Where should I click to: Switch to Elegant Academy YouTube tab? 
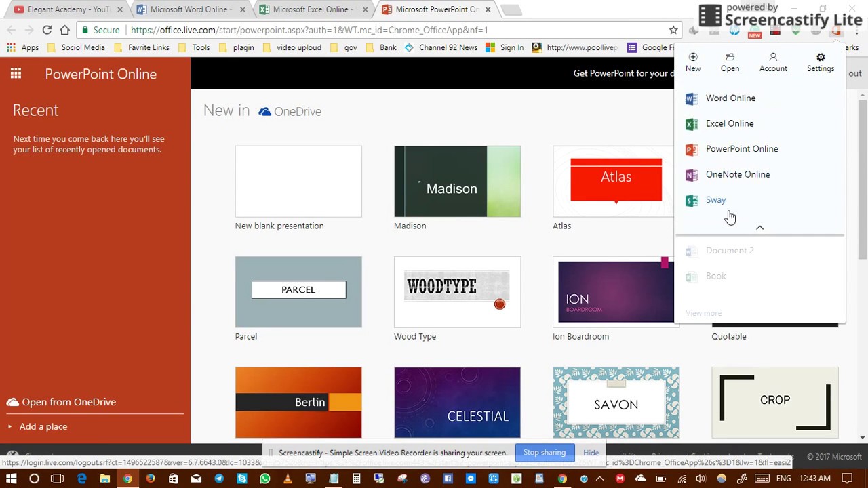coord(66,9)
